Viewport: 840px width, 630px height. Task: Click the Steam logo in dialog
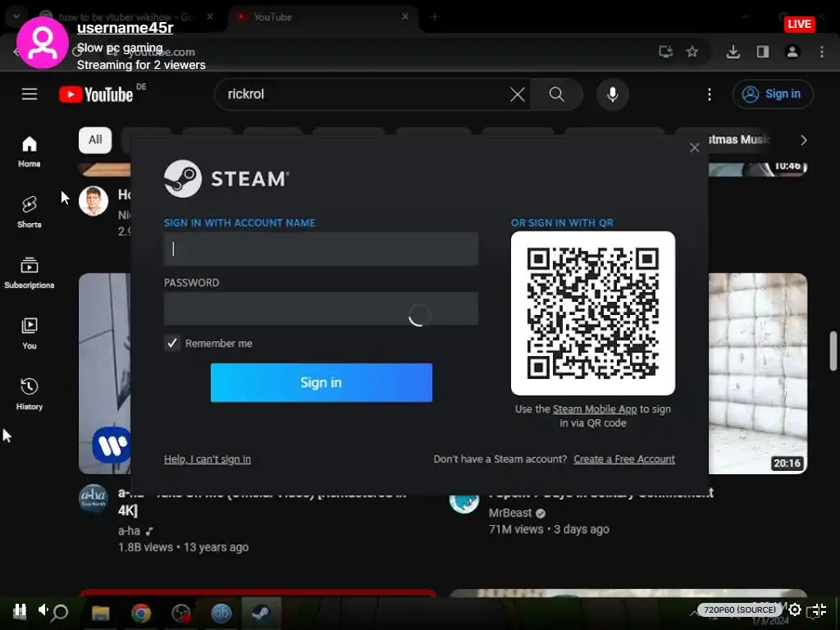pyautogui.click(x=226, y=178)
